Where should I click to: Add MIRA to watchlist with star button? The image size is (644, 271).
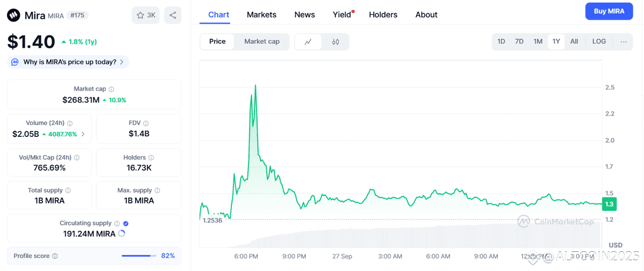click(x=145, y=15)
